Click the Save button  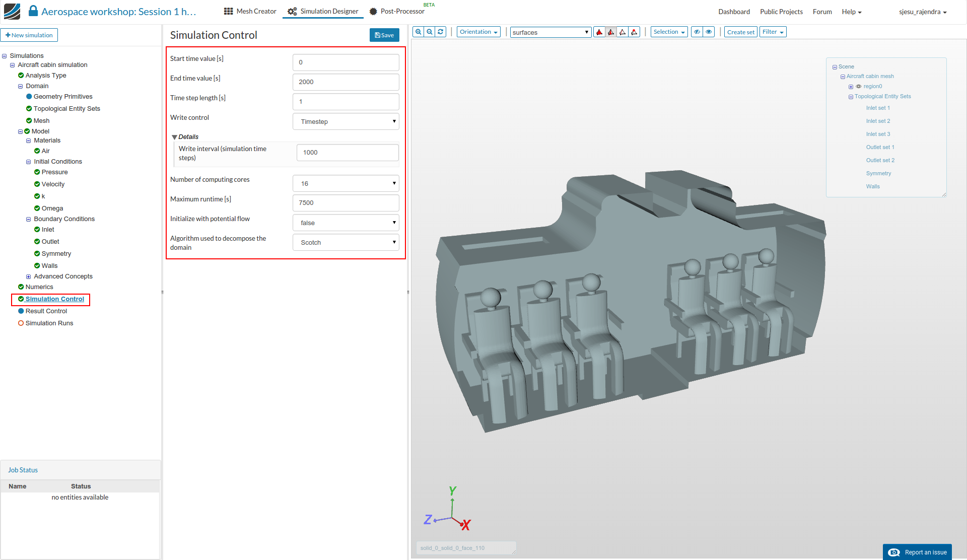pyautogui.click(x=384, y=35)
